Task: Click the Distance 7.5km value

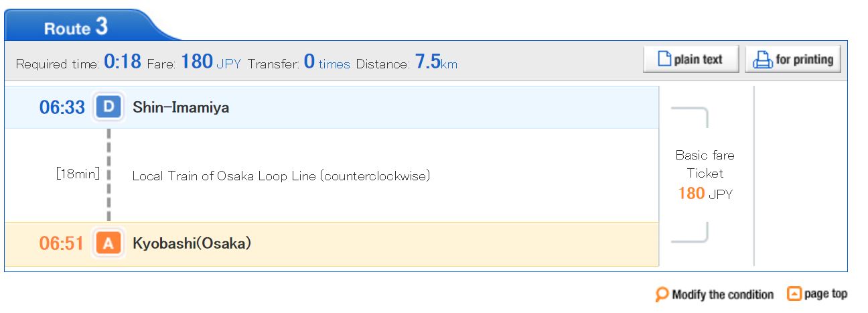Action: 436,62
